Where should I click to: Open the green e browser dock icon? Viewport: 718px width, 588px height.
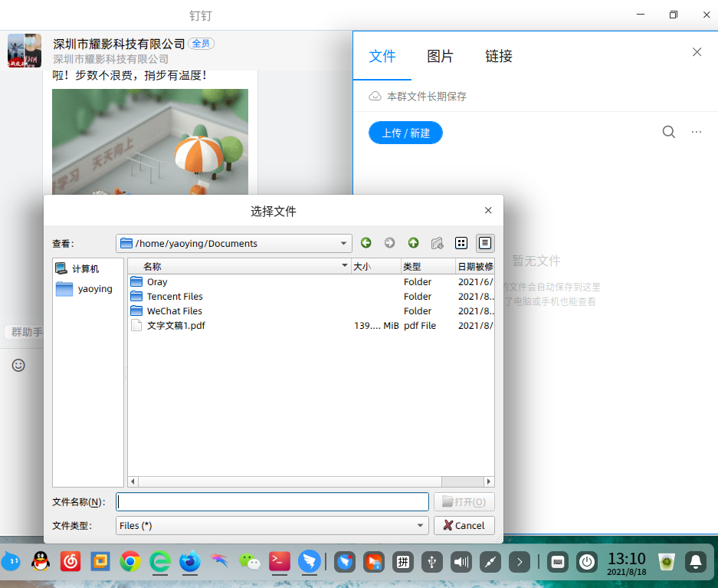coord(160,561)
